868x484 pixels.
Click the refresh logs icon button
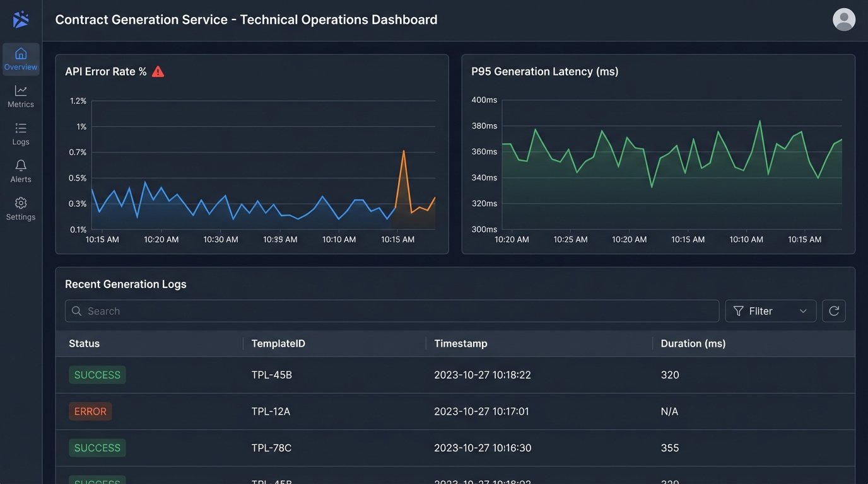(833, 311)
